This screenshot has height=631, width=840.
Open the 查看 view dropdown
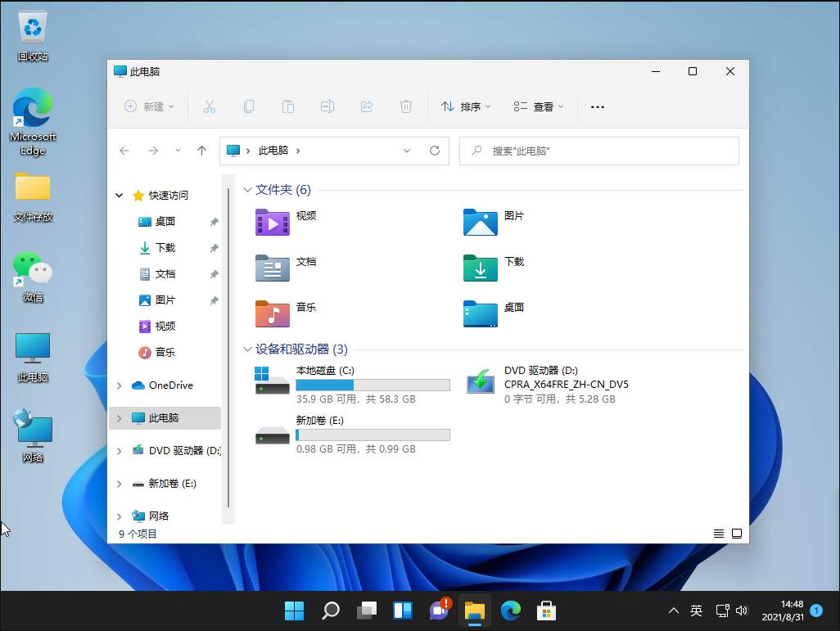click(x=537, y=106)
